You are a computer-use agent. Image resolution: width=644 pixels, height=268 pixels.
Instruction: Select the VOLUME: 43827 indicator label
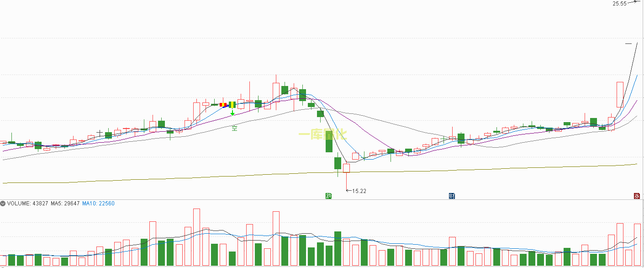[27, 203]
